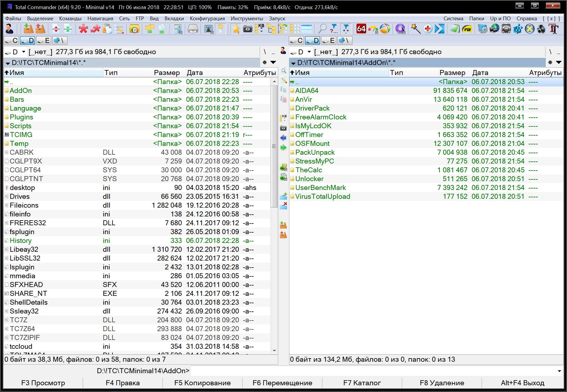The width and height of the screenshot is (567, 392).
Task: Open the Инструменты menu
Action: point(247,18)
